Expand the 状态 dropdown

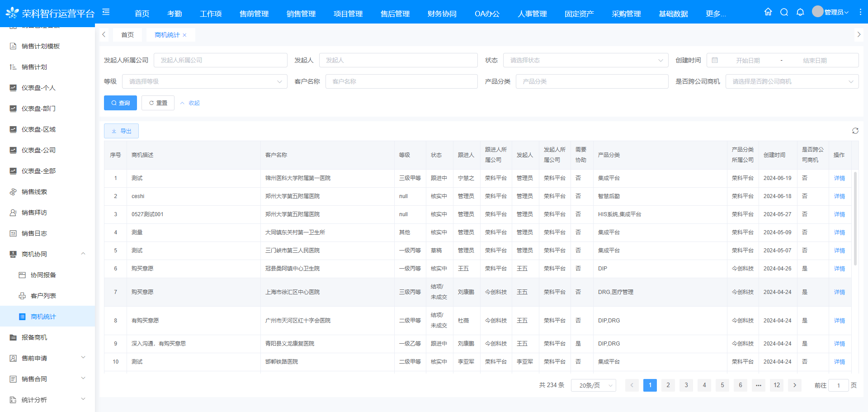(585, 60)
